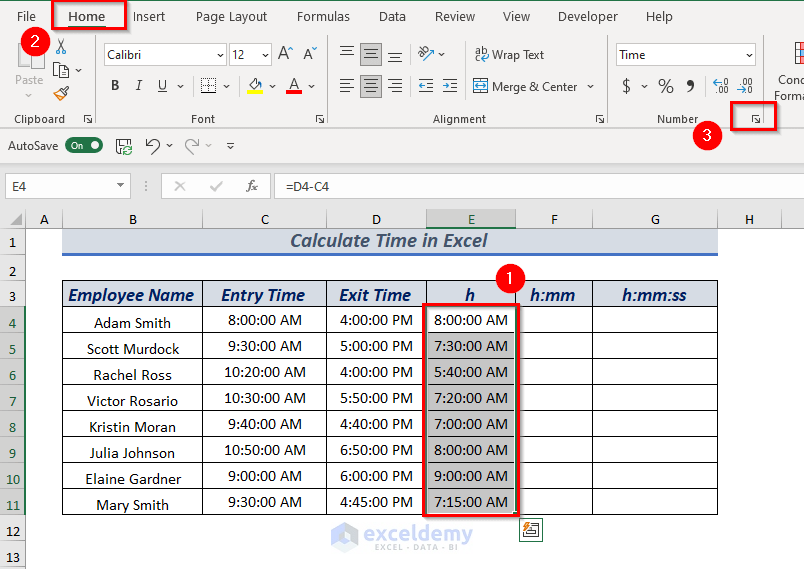
Task: Open Number group dialog launcher
Action: pos(756,119)
